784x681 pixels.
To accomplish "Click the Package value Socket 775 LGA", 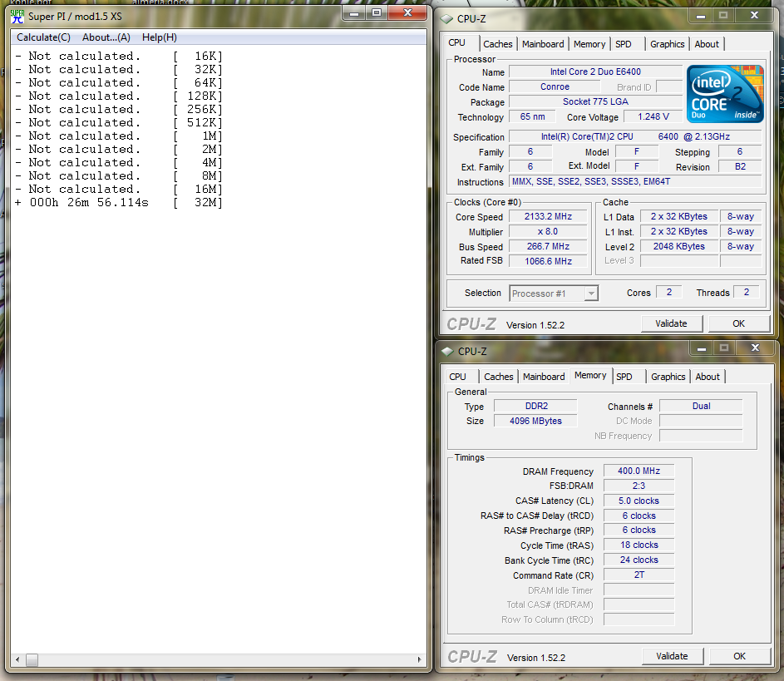I will (595, 102).
